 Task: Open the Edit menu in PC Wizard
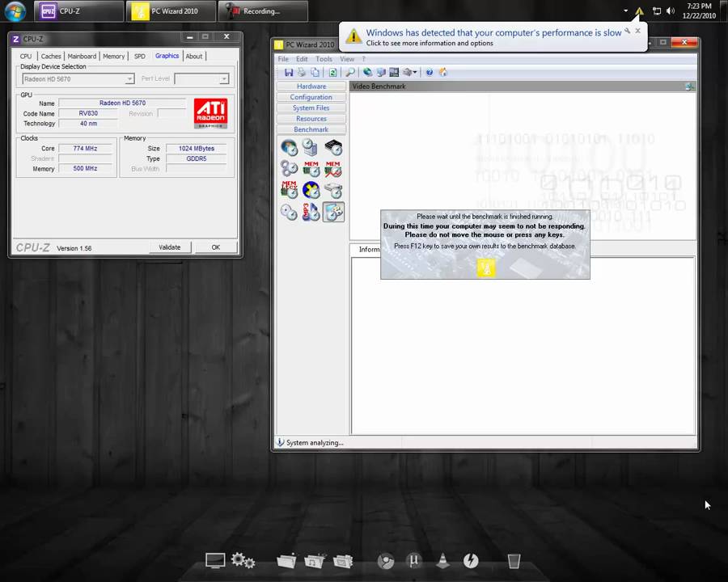pyautogui.click(x=302, y=59)
